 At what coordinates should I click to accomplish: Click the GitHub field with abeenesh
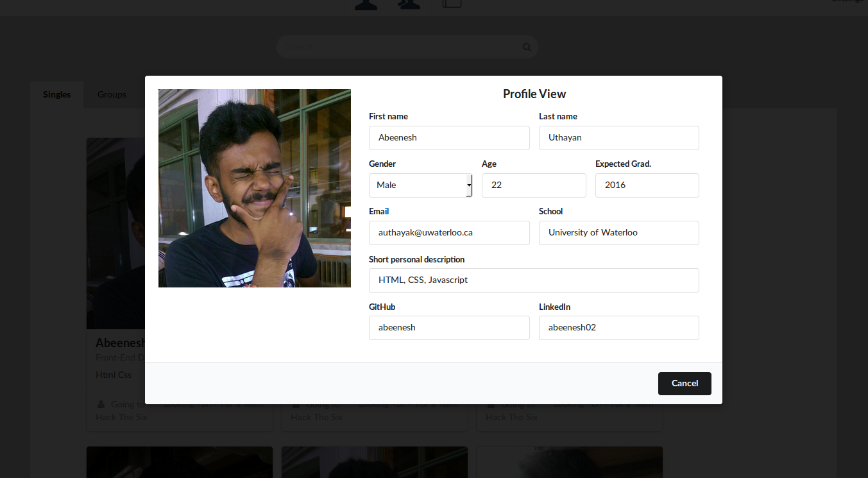pos(449,327)
